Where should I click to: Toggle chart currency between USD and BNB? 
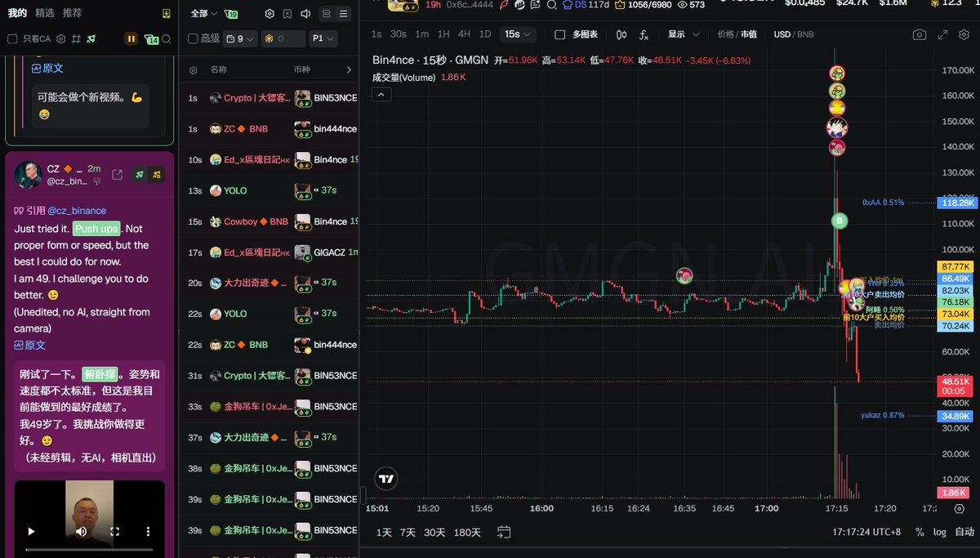[794, 34]
